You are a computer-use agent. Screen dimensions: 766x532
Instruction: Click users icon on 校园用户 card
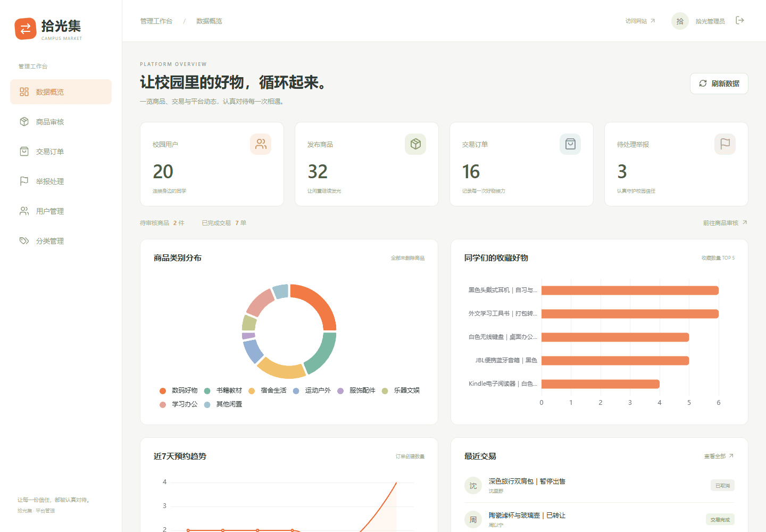(x=261, y=144)
